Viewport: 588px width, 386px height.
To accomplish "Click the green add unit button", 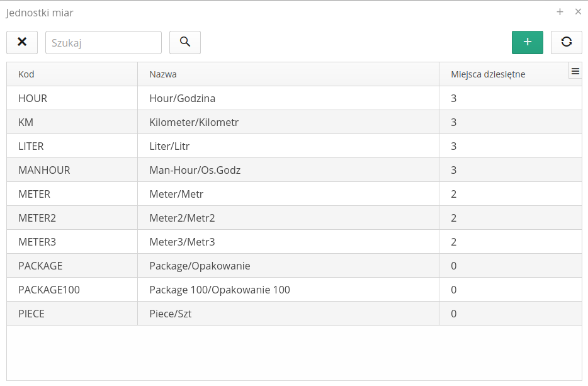I will pyautogui.click(x=527, y=42).
